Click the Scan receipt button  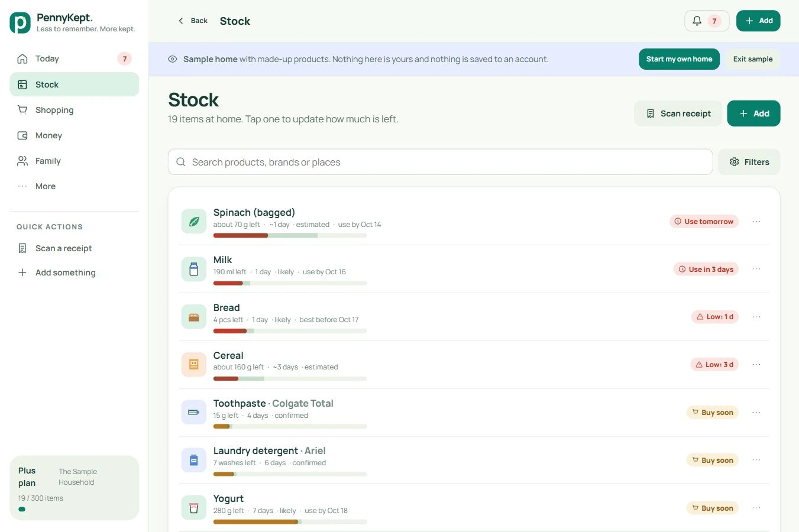click(x=678, y=113)
